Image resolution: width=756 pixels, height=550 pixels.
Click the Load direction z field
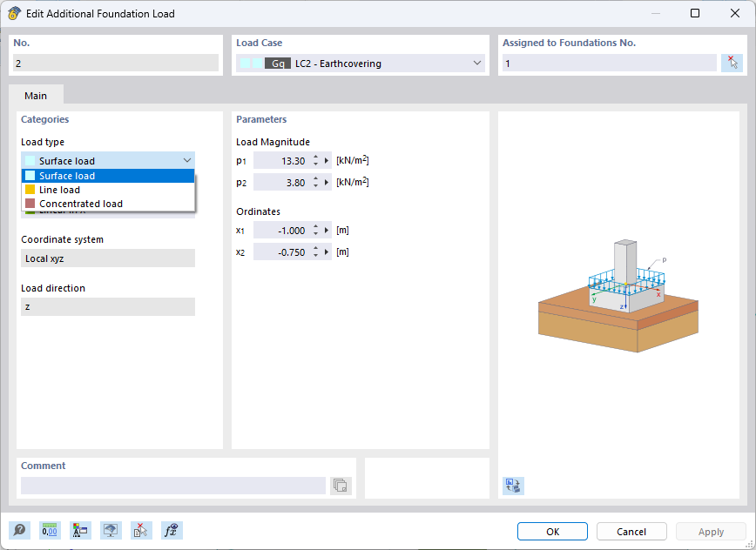(x=108, y=307)
